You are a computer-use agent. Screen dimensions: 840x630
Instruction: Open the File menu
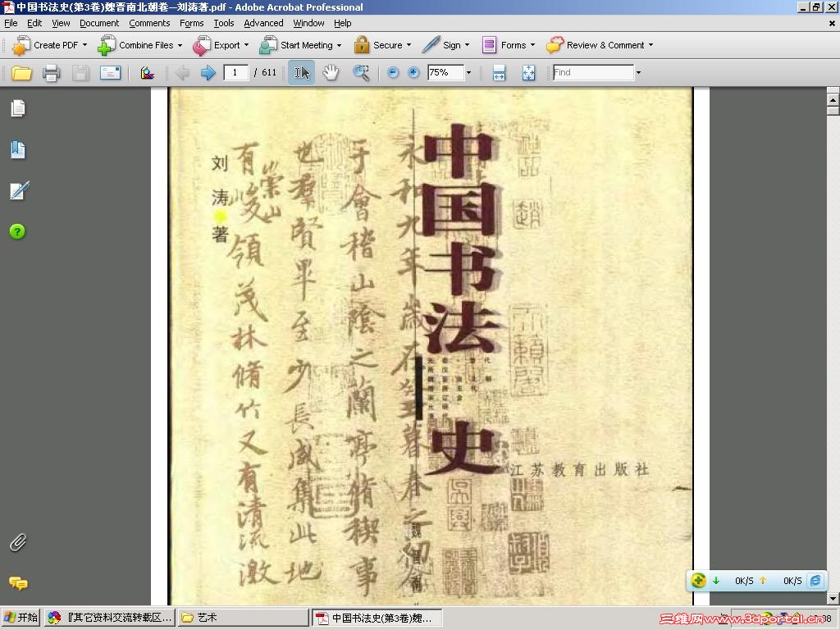11,23
